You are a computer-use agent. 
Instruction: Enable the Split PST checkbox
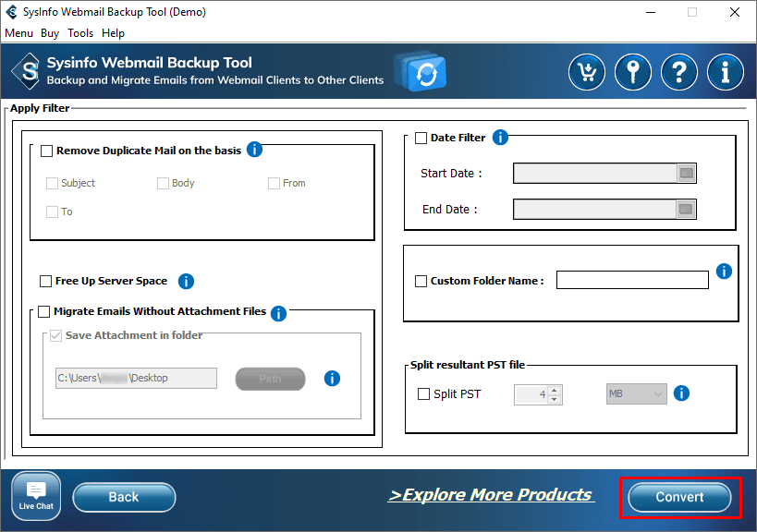[x=423, y=394]
